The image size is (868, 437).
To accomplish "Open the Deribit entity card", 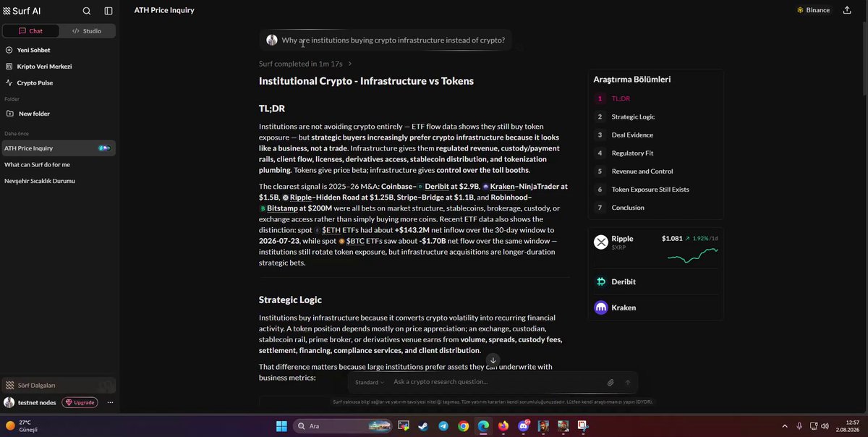I will pyautogui.click(x=655, y=281).
